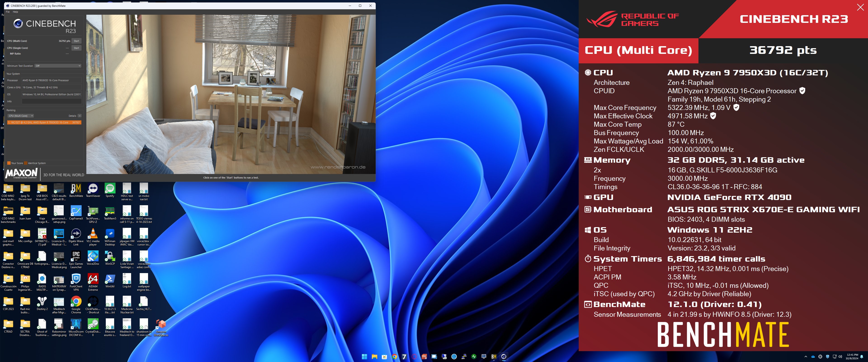Open CapFrameX desktop shortcut

pyautogui.click(x=76, y=213)
